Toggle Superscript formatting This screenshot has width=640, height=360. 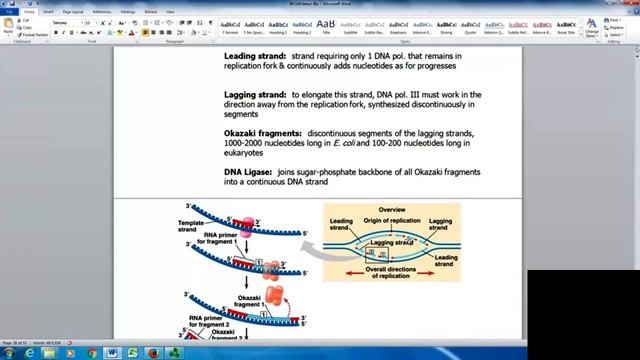pyautogui.click(x=99, y=33)
